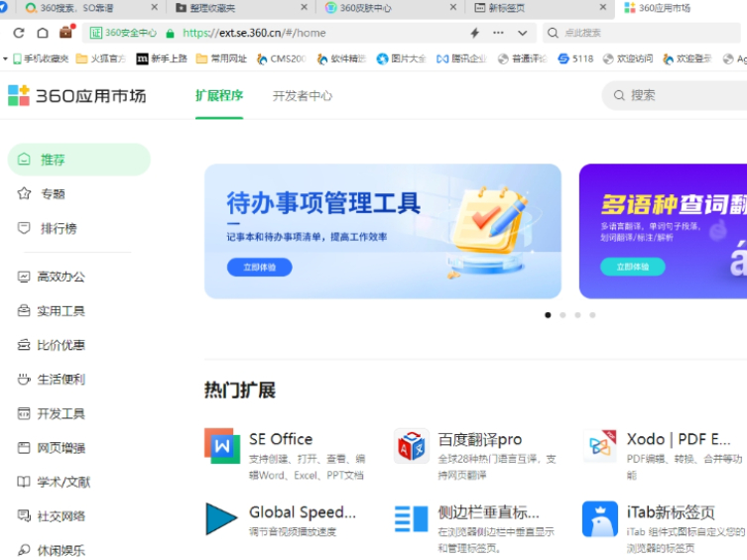
Task: Open the 待办事项管理工具 banner image
Action: tap(383, 231)
